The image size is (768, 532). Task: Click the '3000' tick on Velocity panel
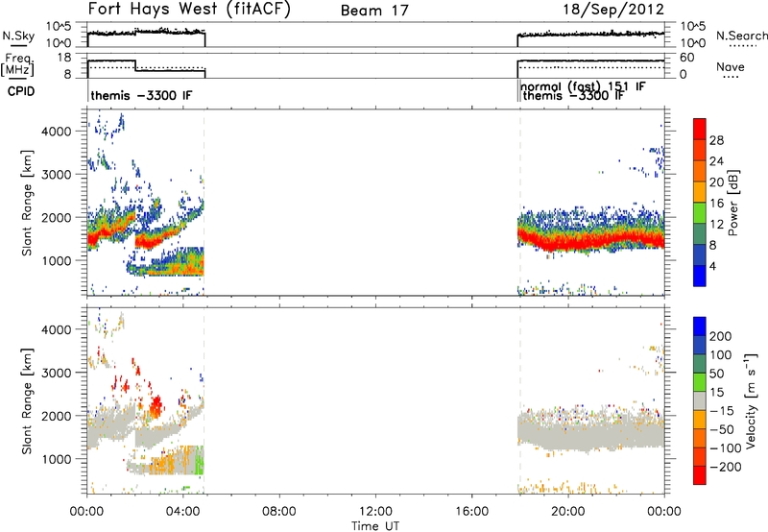click(x=57, y=373)
